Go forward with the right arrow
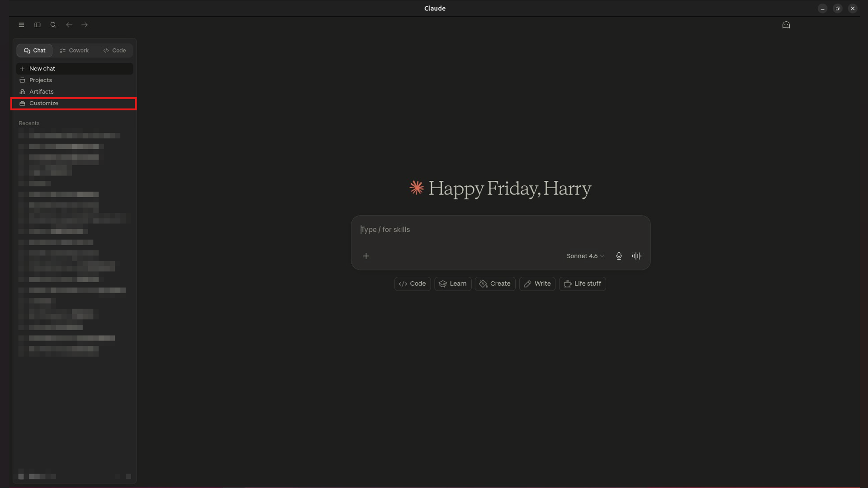 pos(85,25)
